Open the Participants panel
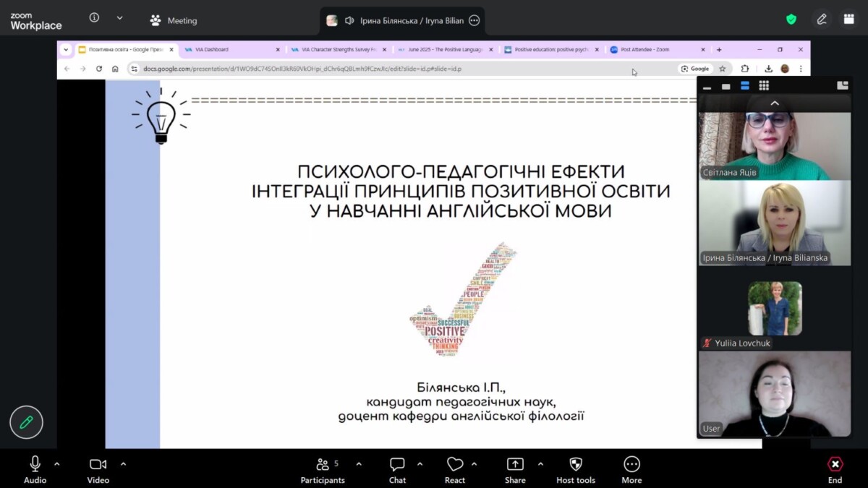The image size is (868, 488). (x=323, y=469)
